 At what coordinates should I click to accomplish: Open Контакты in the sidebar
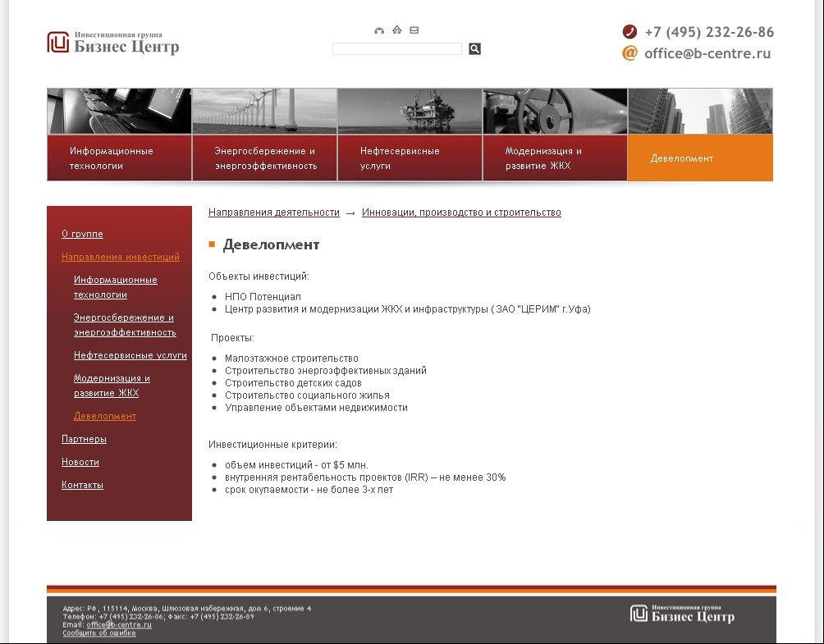[82, 486]
